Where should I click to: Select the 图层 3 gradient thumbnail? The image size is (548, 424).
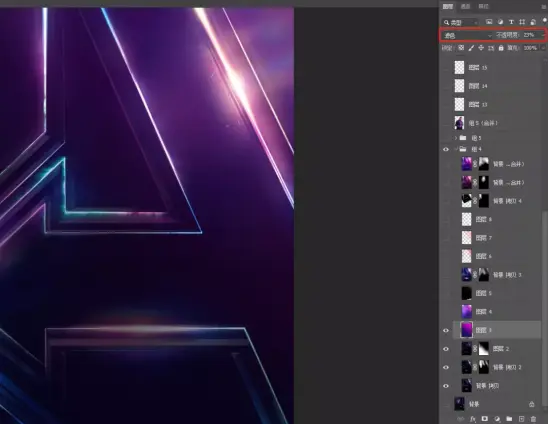(467, 330)
